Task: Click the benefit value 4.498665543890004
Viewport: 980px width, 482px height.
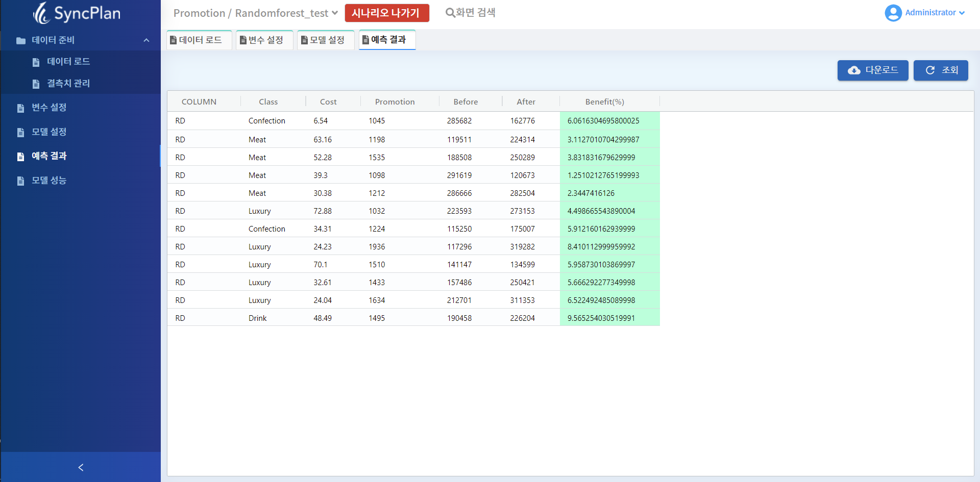Action: click(x=601, y=211)
